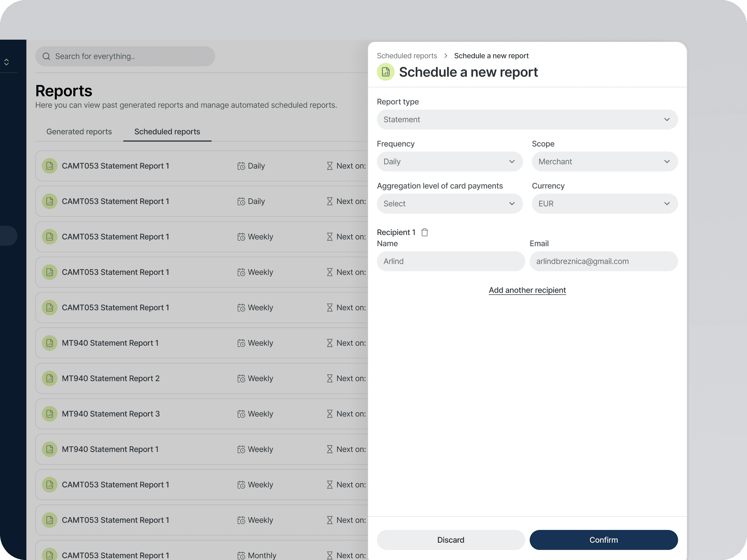Click the trash icon beside Recipient 1

425,232
